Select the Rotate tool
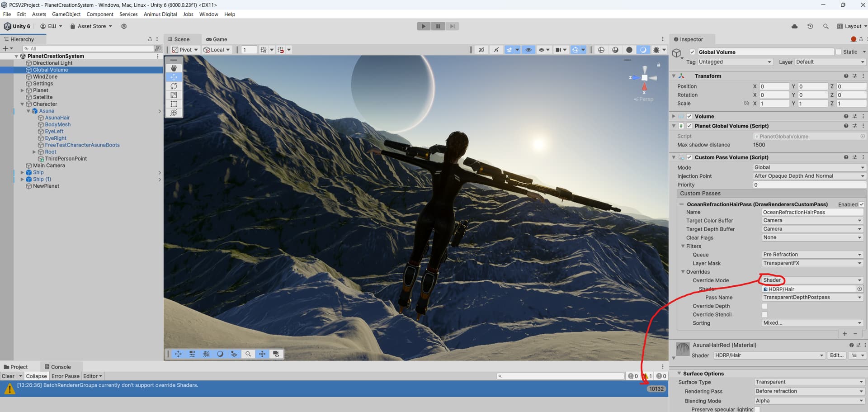Image resolution: width=868 pixels, height=412 pixels. pyautogui.click(x=174, y=86)
